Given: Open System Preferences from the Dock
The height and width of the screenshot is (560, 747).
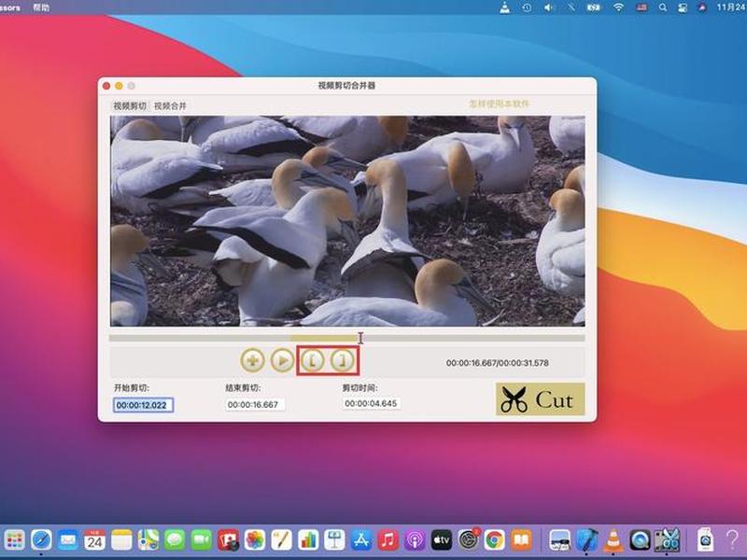Looking at the screenshot, I should [469, 540].
